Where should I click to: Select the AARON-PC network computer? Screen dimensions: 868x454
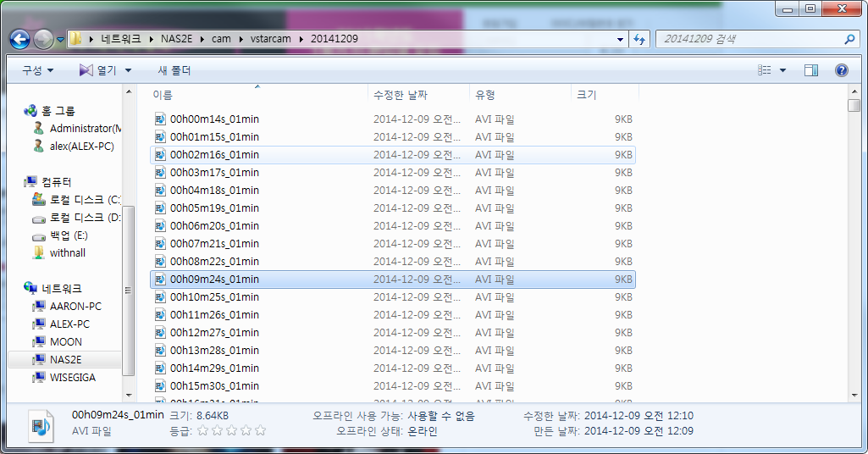point(75,306)
